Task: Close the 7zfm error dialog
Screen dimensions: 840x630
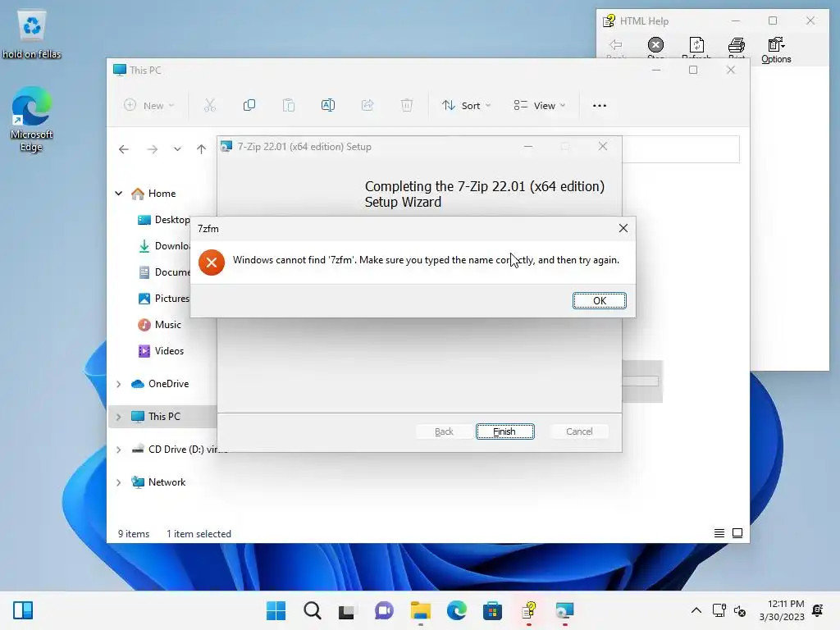Action: click(623, 228)
